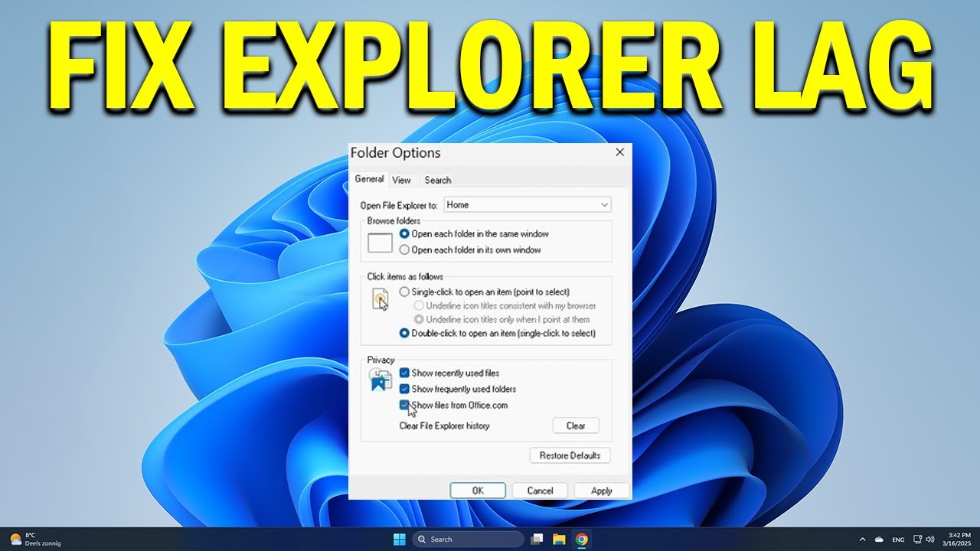Open network settings from the tray icon
The image size is (980, 551).
pos(918,540)
